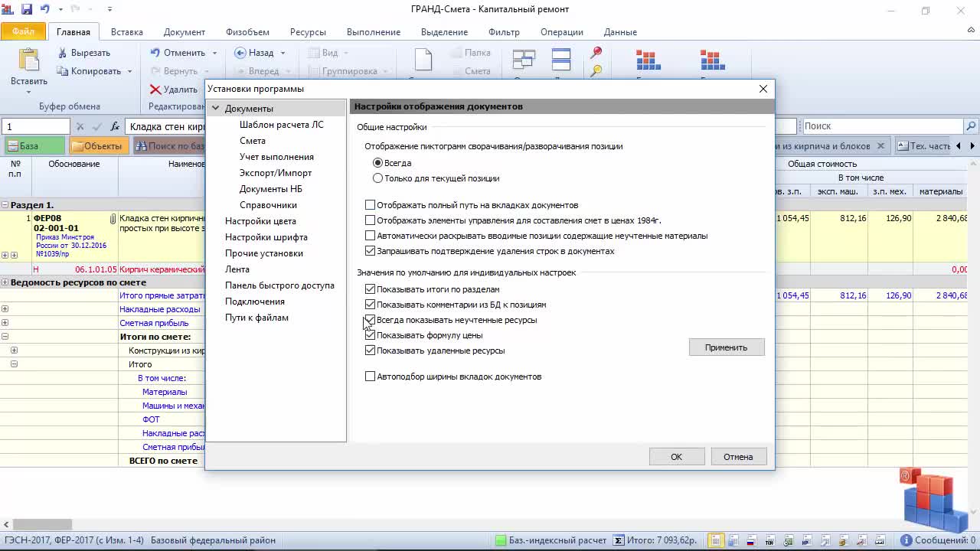The height and width of the screenshot is (551, 980).
Task: Expand the Накладные расходы row
Action: (5, 309)
